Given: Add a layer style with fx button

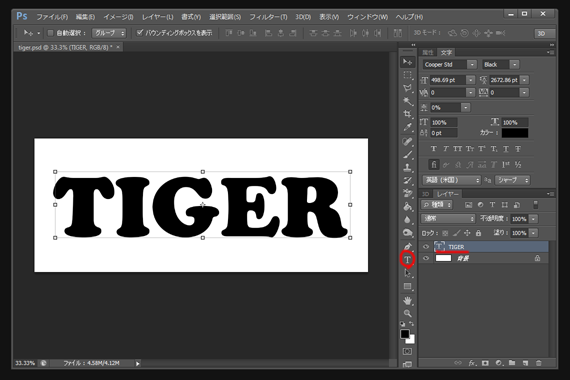Looking at the screenshot, I should tap(471, 363).
